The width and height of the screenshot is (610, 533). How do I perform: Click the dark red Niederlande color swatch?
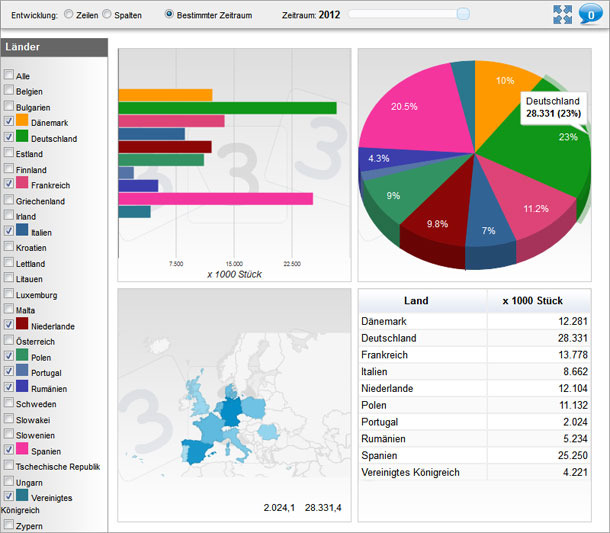22,323
